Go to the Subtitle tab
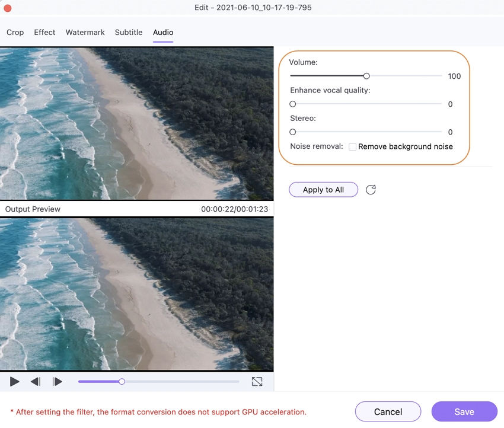Screen dimensions: 504x428 click(129, 33)
